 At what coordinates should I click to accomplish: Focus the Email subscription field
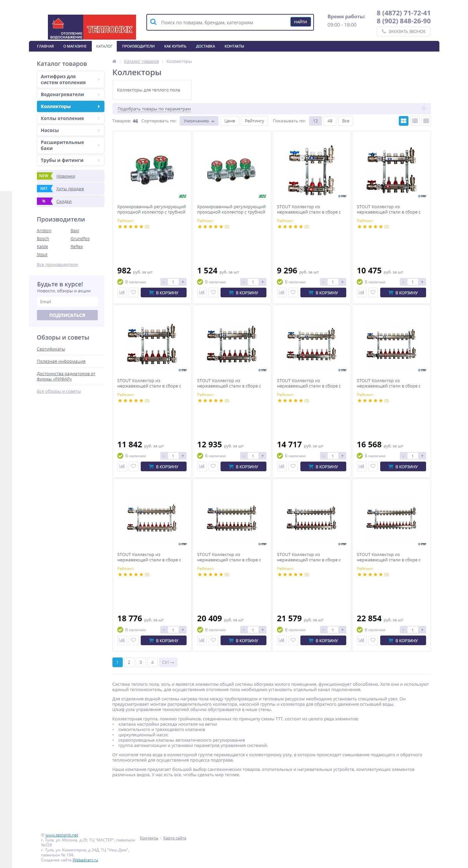coord(68,302)
